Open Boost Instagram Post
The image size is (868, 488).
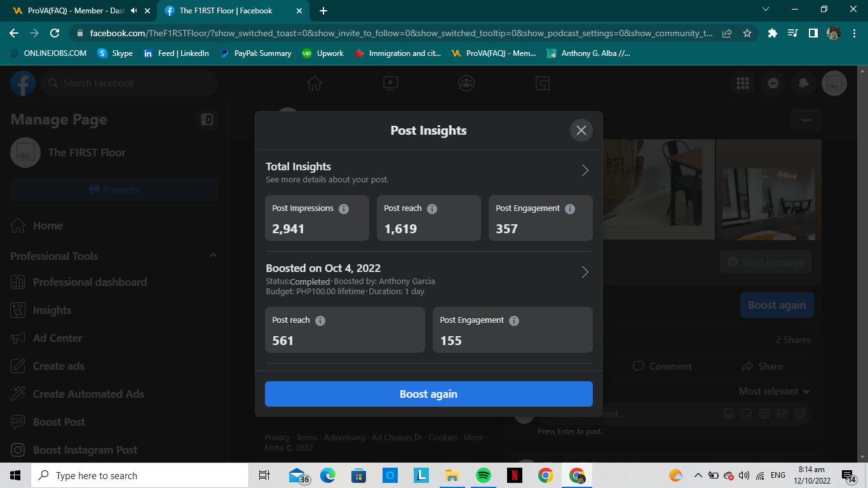tap(114, 450)
